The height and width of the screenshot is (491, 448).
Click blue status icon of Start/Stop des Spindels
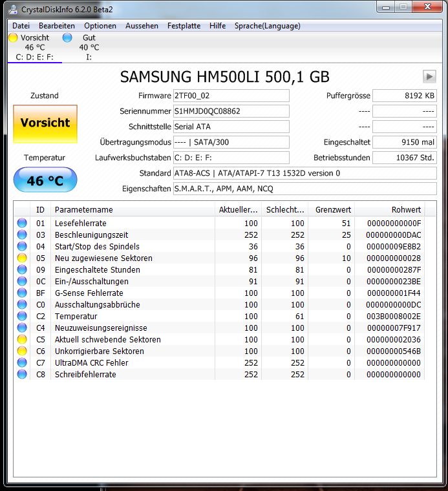22,246
